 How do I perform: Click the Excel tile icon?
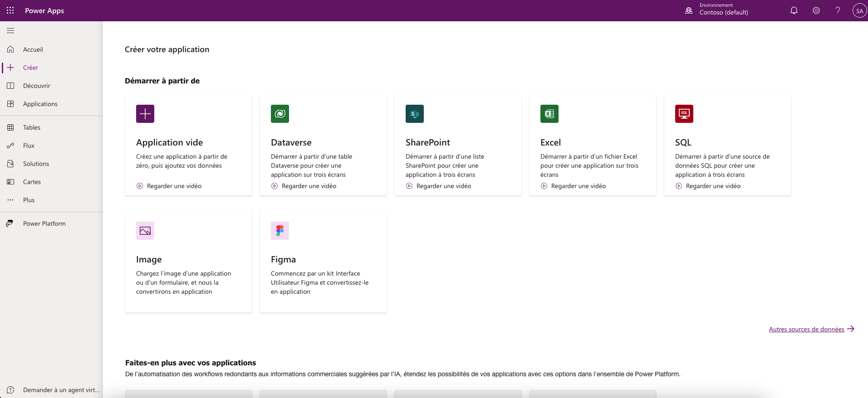tap(549, 114)
